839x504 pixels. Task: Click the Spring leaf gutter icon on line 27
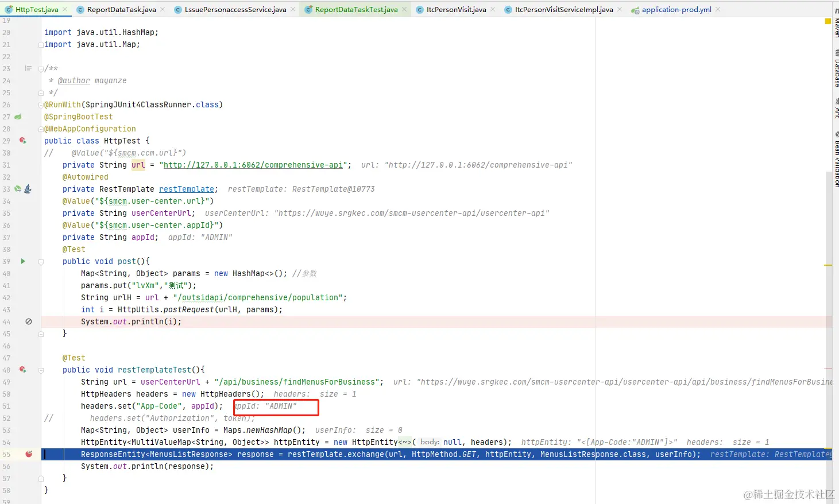[18, 117]
